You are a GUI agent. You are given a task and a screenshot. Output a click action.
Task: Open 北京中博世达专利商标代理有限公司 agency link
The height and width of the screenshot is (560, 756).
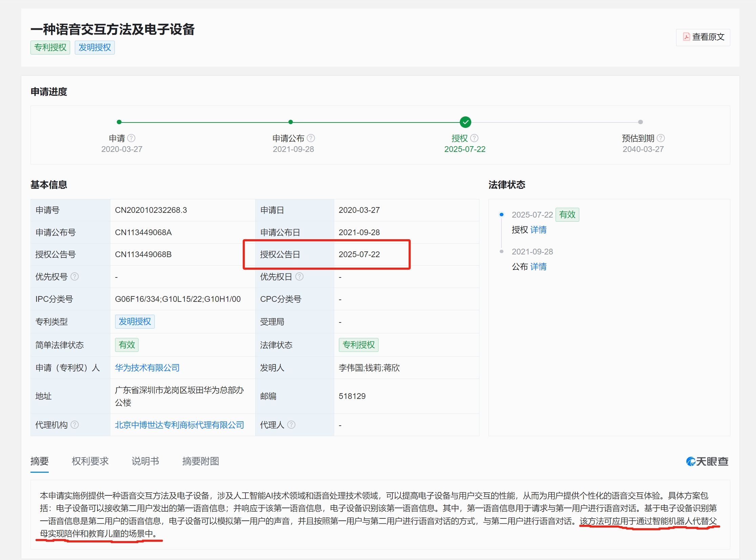pos(179,425)
